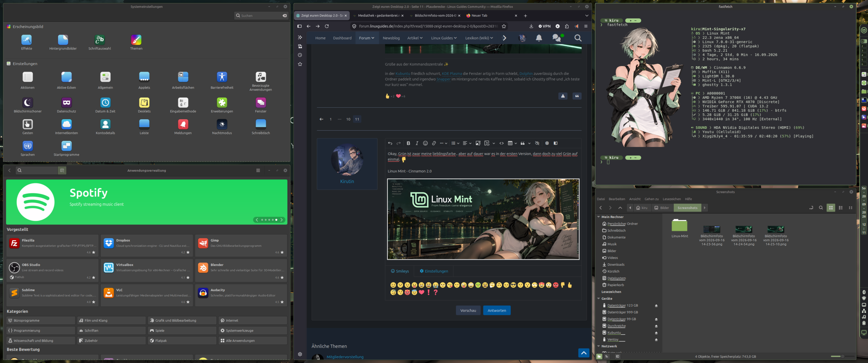This screenshot has height=363, width=868.
Task: Toggle inline code formatting in editor
Action: tap(501, 143)
